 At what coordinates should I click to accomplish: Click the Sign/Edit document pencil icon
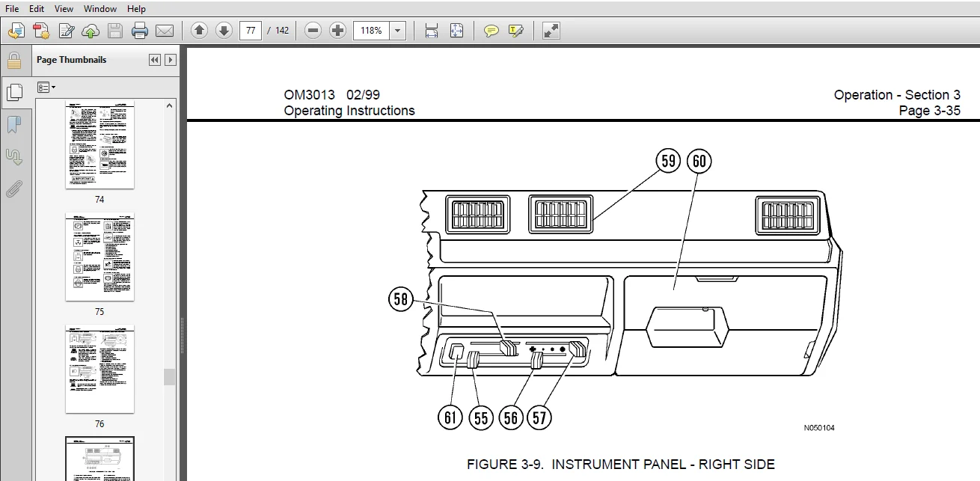point(66,31)
